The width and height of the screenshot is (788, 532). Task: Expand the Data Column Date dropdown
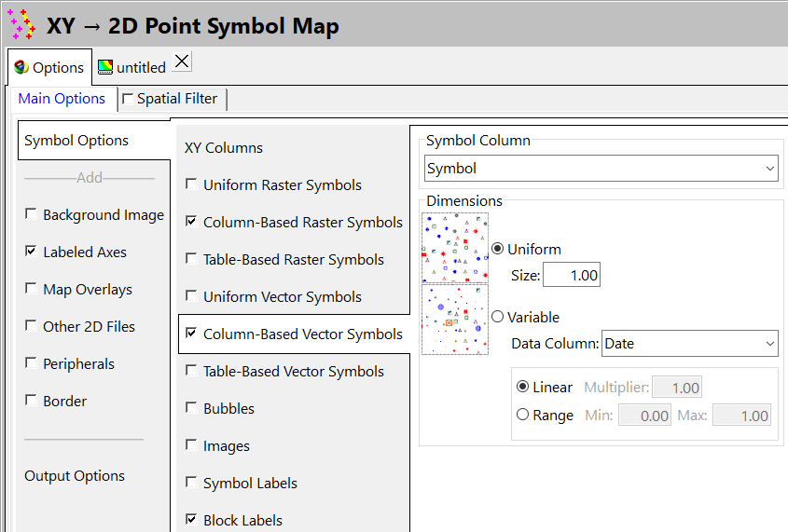[689, 344]
